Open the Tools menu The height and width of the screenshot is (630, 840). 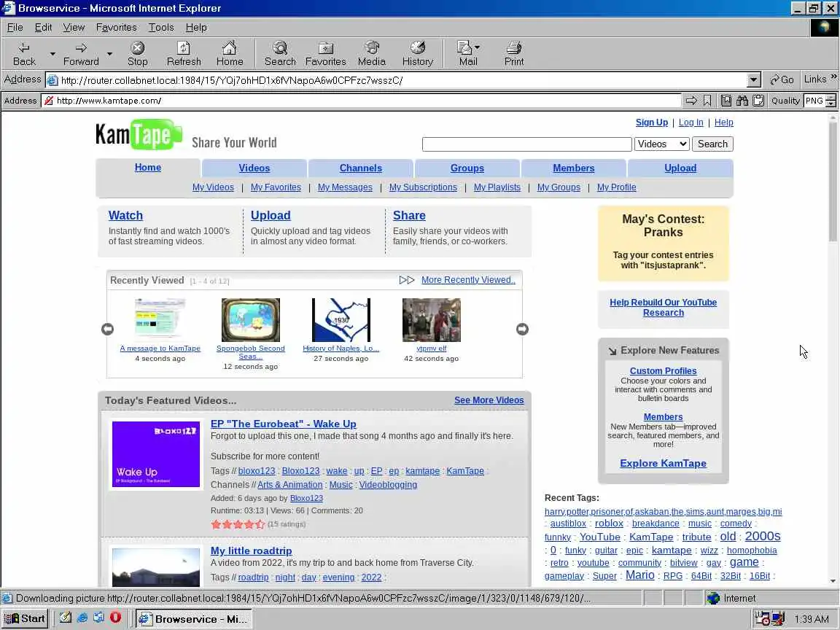[x=160, y=27]
